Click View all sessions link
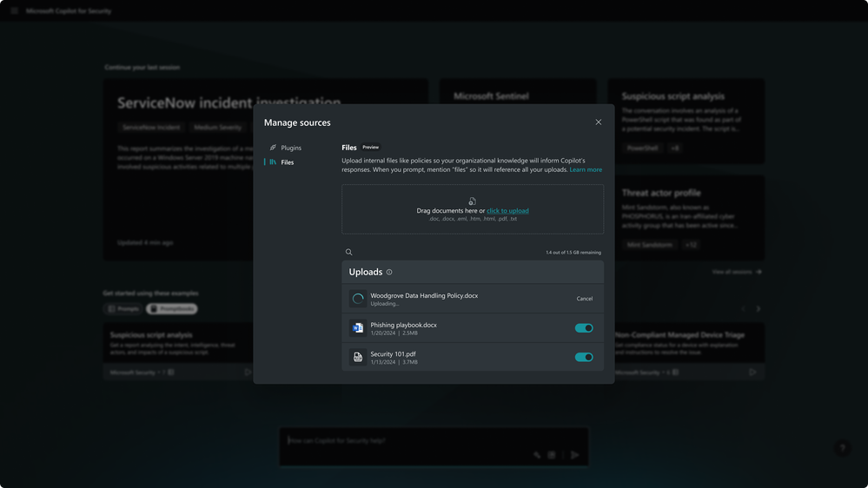The image size is (868, 488). pos(737,272)
